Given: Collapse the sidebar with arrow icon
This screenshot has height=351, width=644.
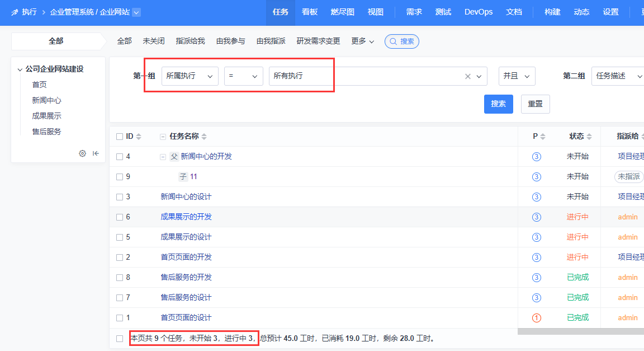Looking at the screenshot, I should pos(96,153).
